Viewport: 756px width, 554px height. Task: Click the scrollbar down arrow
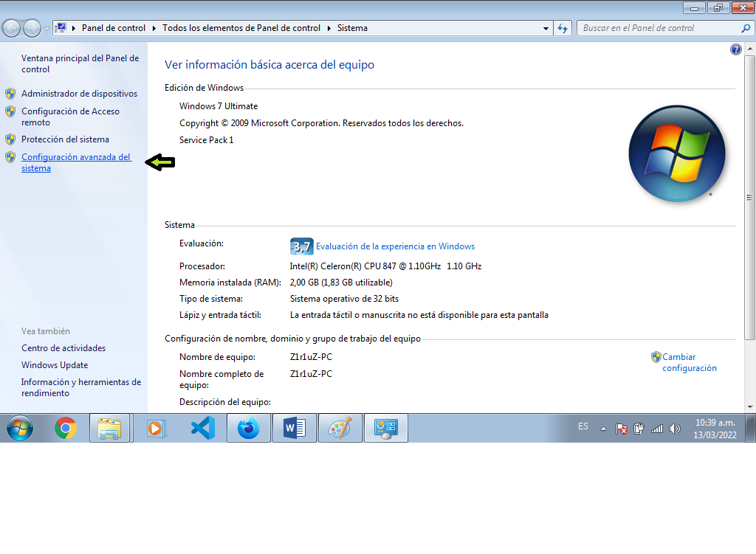[750, 406]
